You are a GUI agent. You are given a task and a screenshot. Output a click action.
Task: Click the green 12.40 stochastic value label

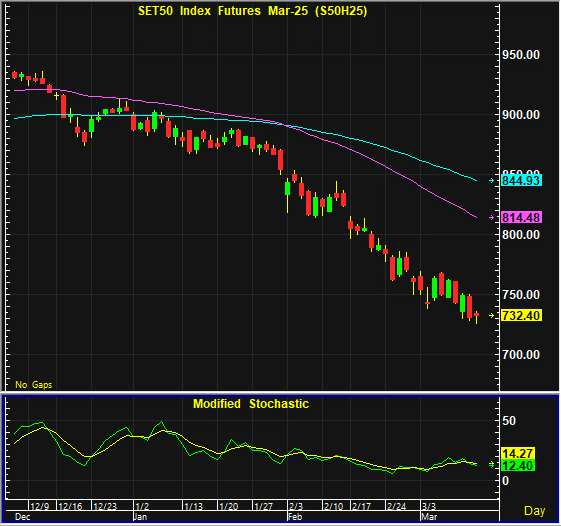(518, 465)
